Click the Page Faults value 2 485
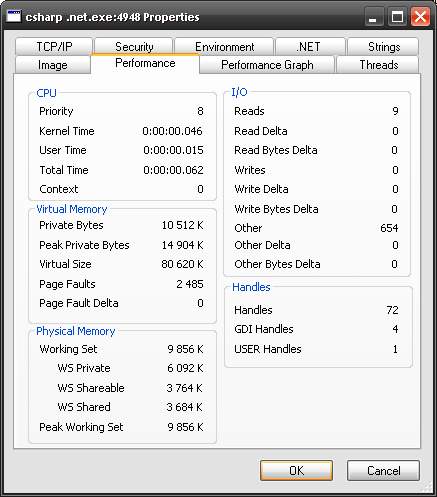This screenshot has width=437, height=497. [x=190, y=284]
